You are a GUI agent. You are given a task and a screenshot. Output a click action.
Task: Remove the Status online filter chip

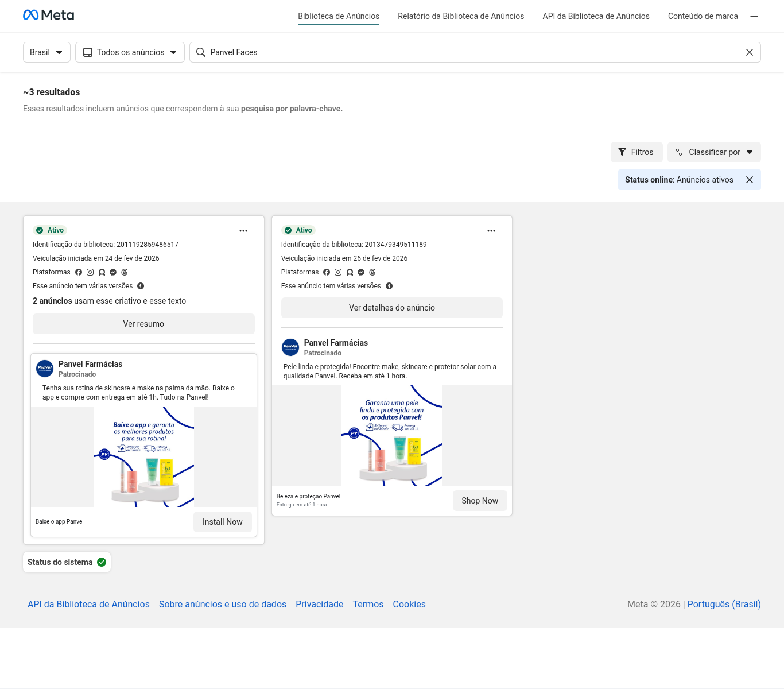[x=750, y=180]
